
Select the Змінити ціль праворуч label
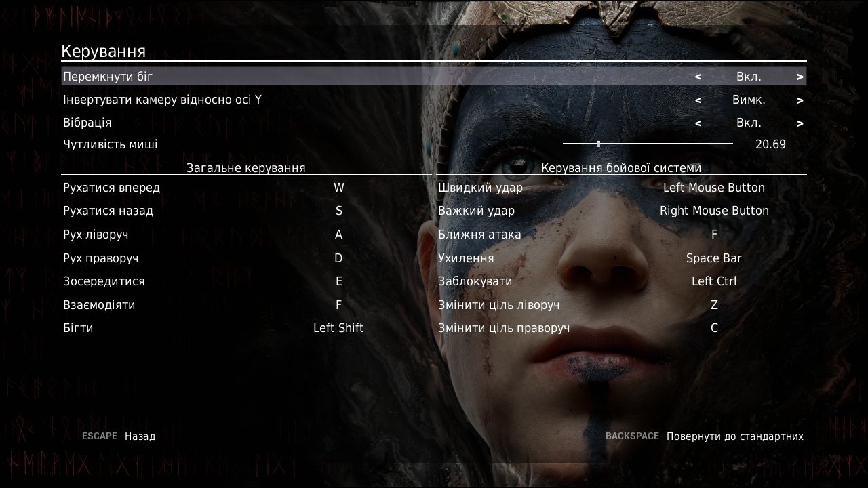click(x=504, y=328)
